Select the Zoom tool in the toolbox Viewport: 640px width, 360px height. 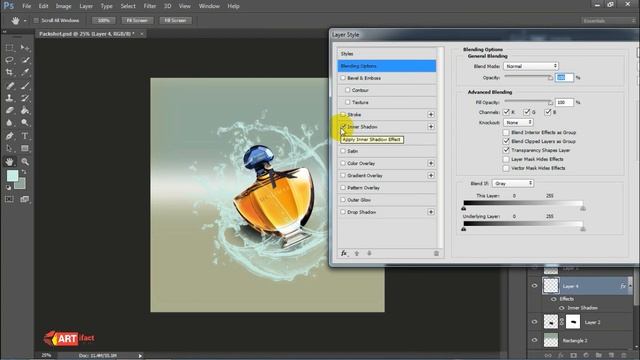click(x=25, y=162)
